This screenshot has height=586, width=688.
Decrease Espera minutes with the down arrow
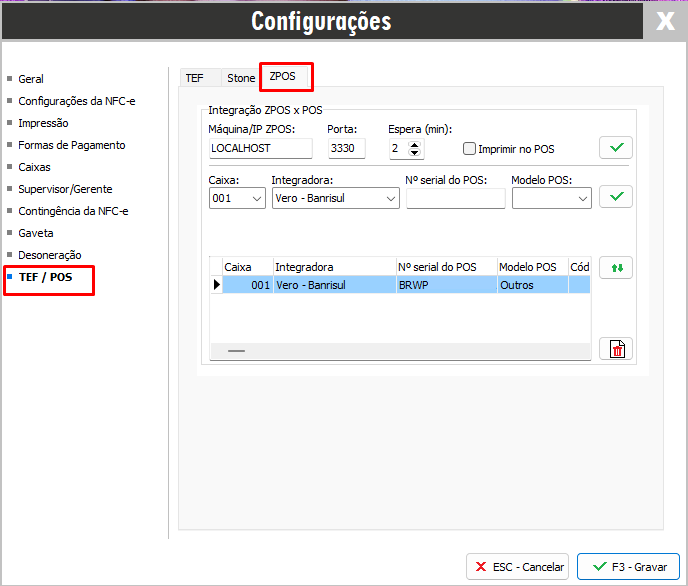(x=416, y=153)
